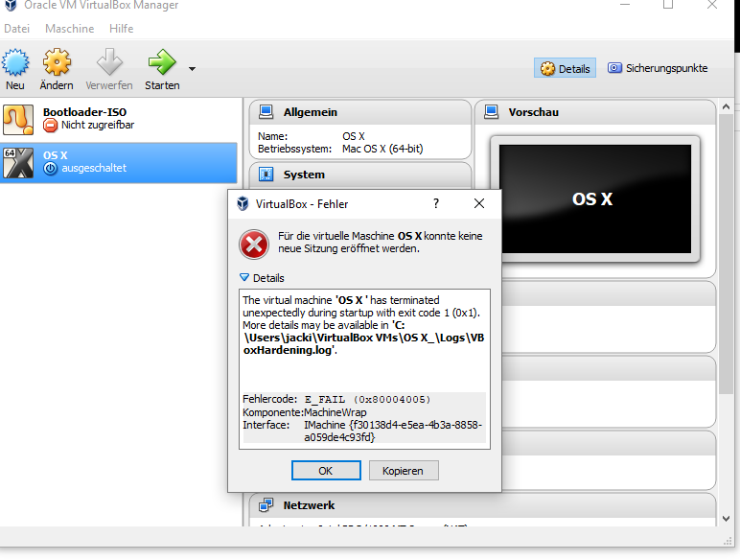Screen dimensions: 740x560
Task: Open the Hilfe menu
Action: (122, 29)
